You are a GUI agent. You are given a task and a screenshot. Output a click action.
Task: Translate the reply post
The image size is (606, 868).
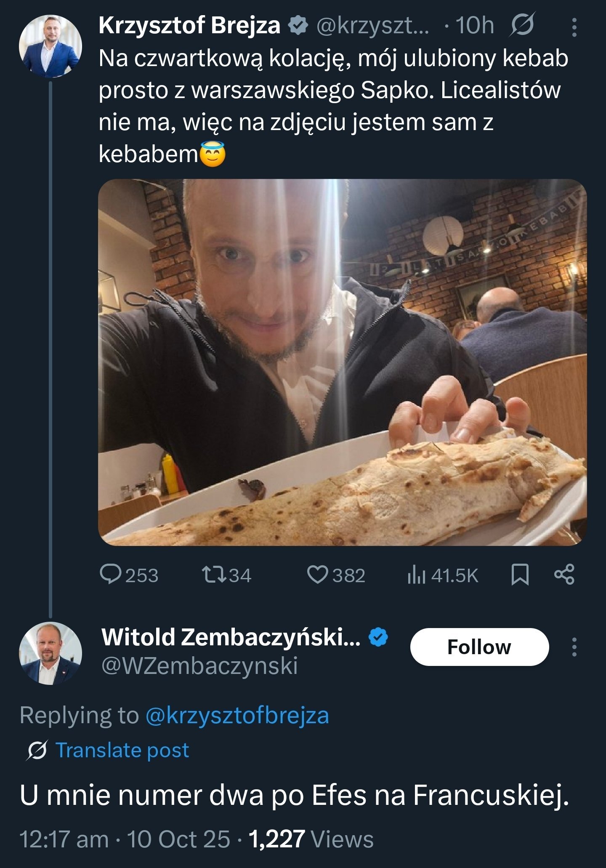122,750
